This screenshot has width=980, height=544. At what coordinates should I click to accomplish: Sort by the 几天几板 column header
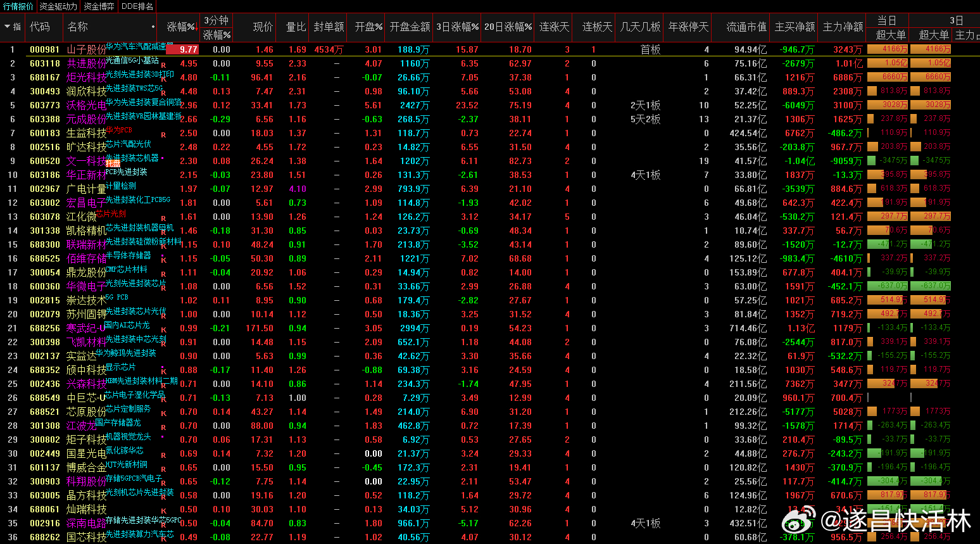(641, 27)
